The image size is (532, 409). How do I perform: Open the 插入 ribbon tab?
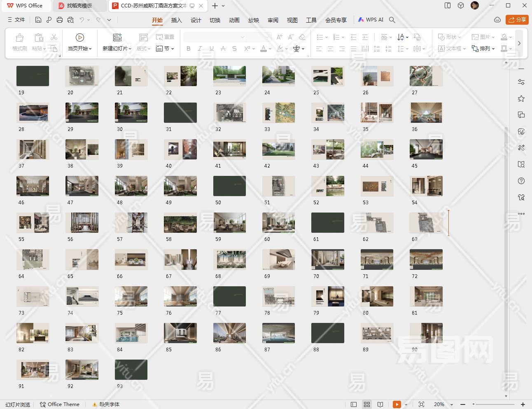176,20
